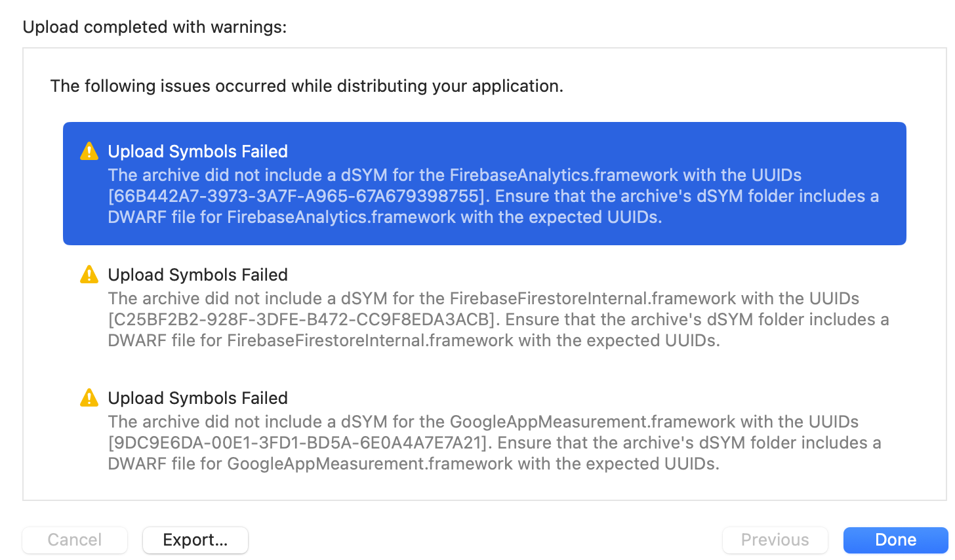The width and height of the screenshot is (955, 560).
Task: Select the GoogleAppMeasurement.framework issue description
Action: tap(484, 443)
